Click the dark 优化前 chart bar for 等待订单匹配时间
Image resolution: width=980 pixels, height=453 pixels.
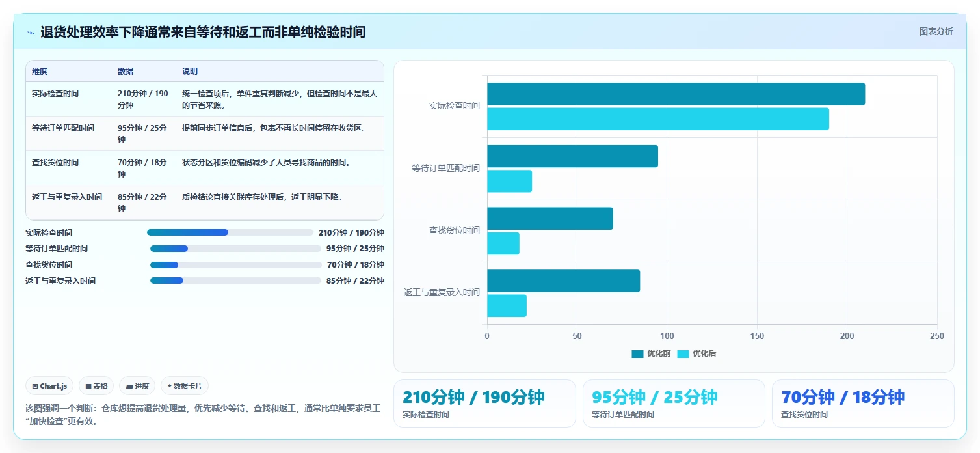pos(572,156)
